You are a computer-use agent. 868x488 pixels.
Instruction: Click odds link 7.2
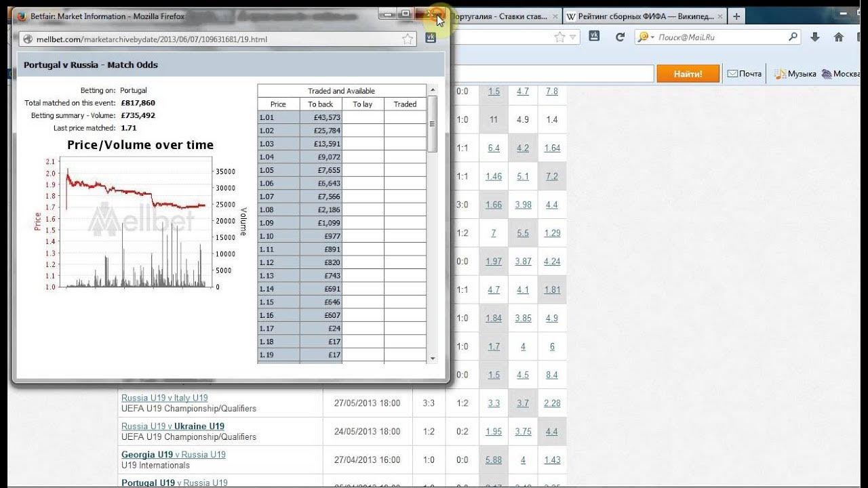[552, 176]
